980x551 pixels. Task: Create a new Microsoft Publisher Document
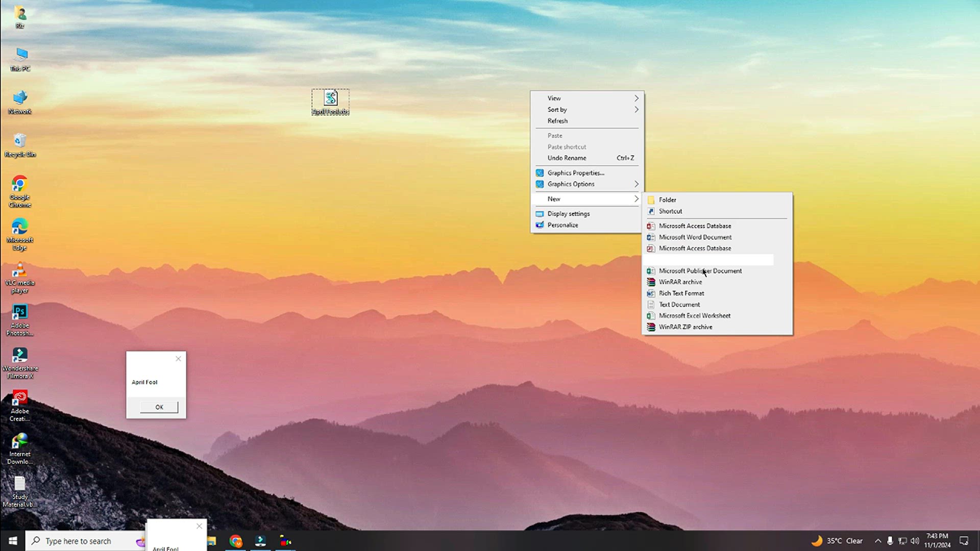pos(717,270)
